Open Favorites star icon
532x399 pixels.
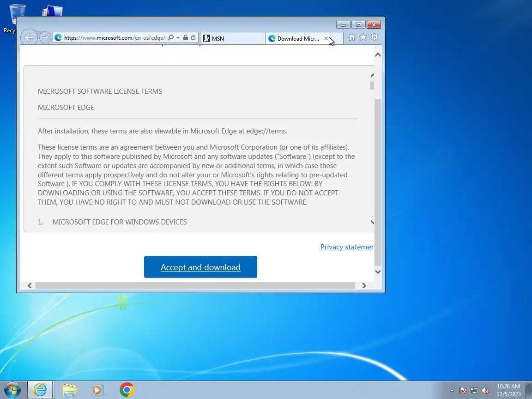point(363,37)
